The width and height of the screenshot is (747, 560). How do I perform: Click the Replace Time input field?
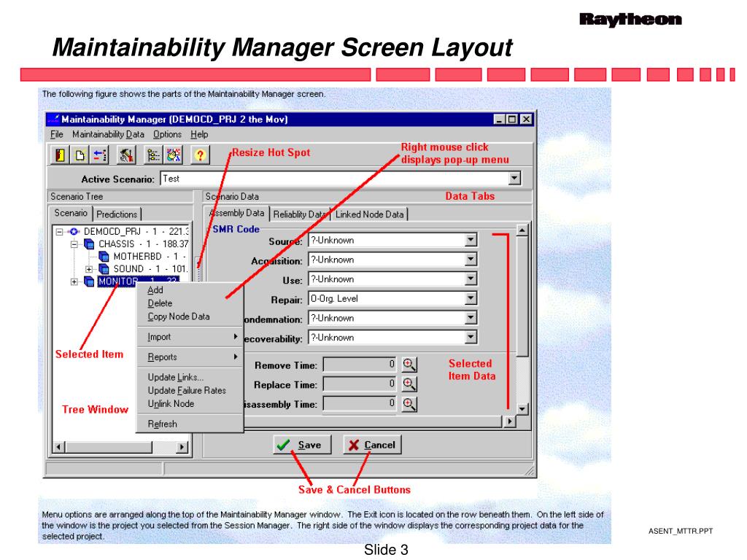tap(360, 384)
